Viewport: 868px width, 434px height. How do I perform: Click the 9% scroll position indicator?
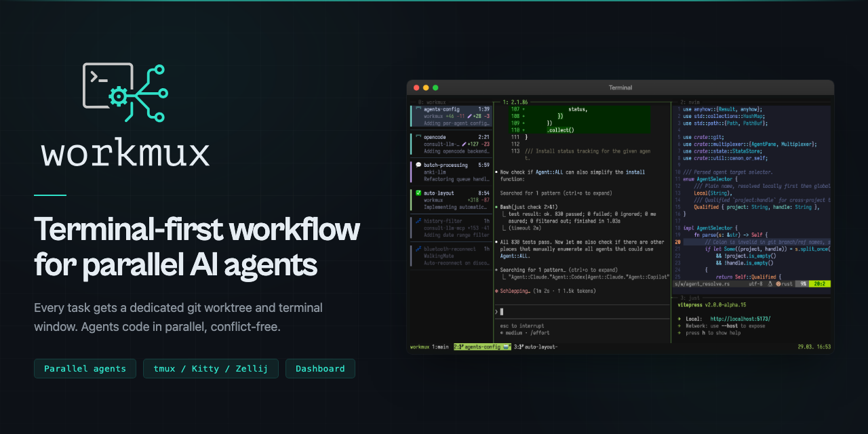(802, 283)
